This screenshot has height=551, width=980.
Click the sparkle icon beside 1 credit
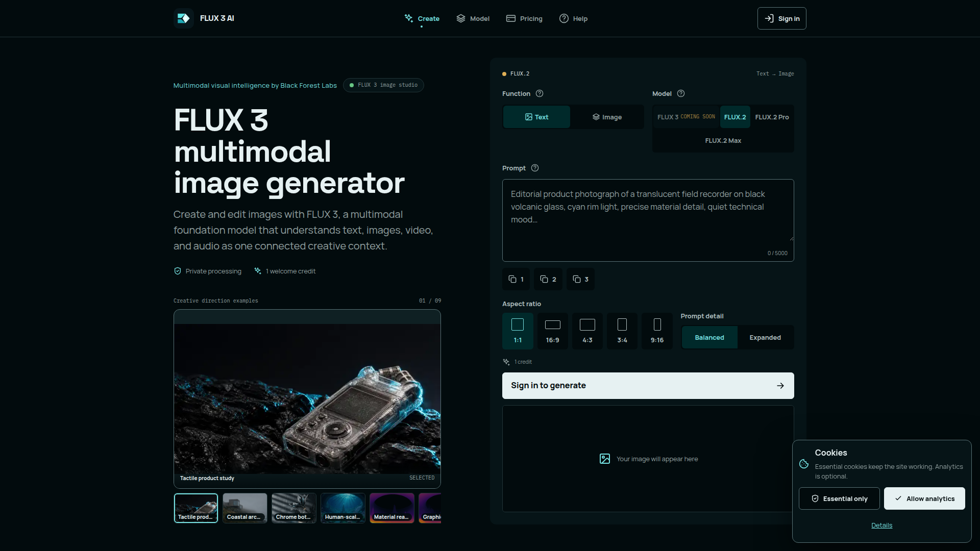(x=506, y=362)
